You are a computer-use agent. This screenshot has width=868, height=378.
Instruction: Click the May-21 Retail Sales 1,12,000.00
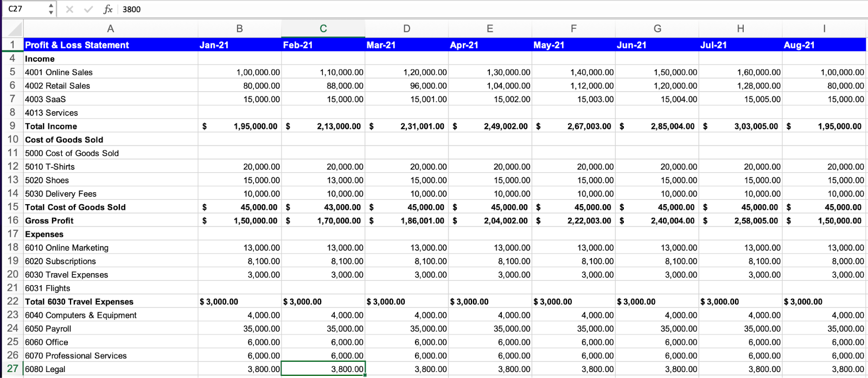[574, 86]
